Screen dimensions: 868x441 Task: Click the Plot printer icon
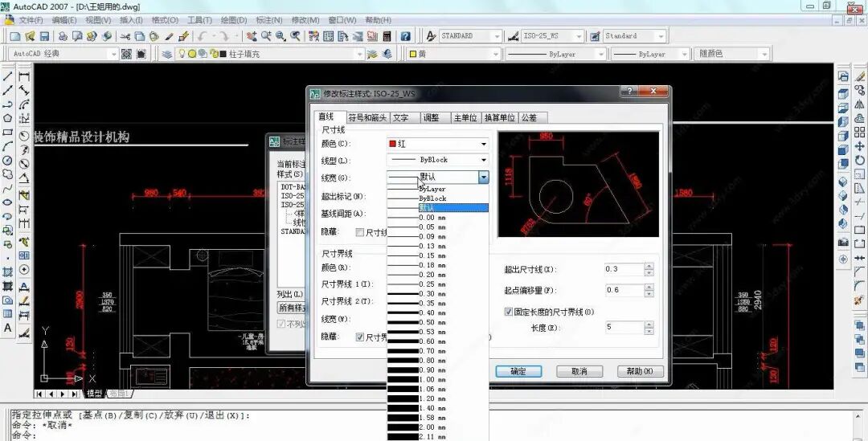coord(63,36)
